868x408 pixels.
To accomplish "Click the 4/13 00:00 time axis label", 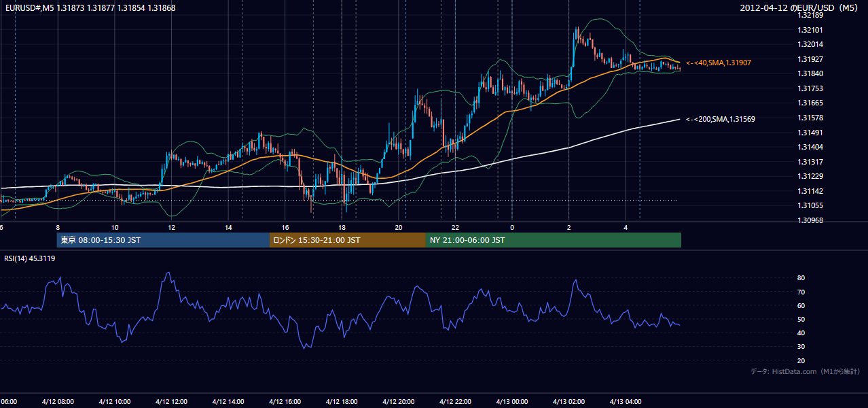I will click(x=512, y=401).
